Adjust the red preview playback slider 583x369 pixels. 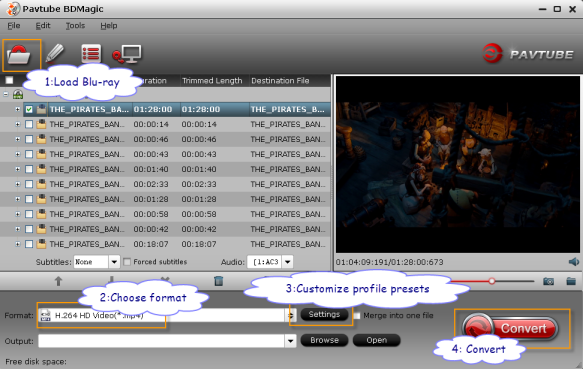(x=492, y=281)
